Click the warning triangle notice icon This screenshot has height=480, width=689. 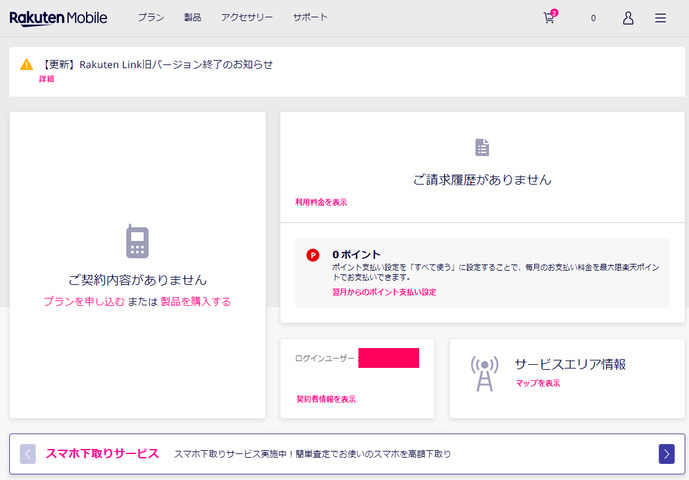click(x=27, y=65)
